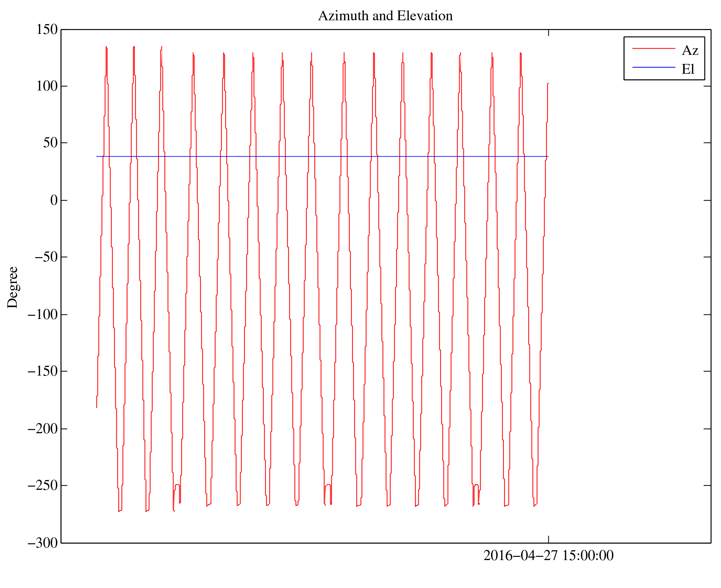Click the top x-axis tick mark

pyautogui.click(x=548, y=33)
